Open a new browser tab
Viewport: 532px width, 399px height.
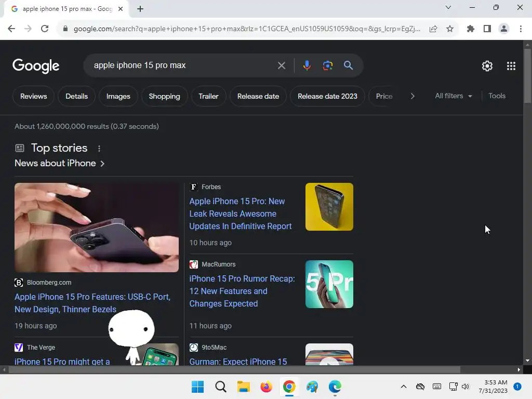[140, 9]
